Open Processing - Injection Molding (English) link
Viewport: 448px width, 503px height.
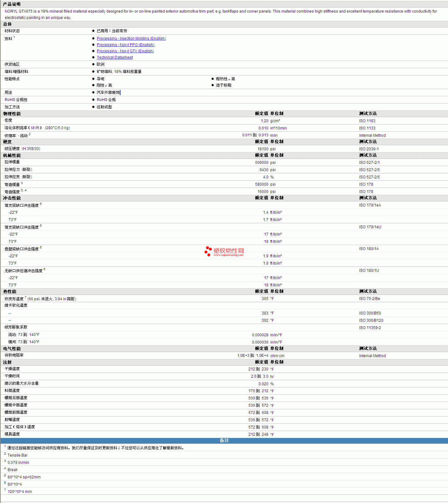tap(131, 39)
